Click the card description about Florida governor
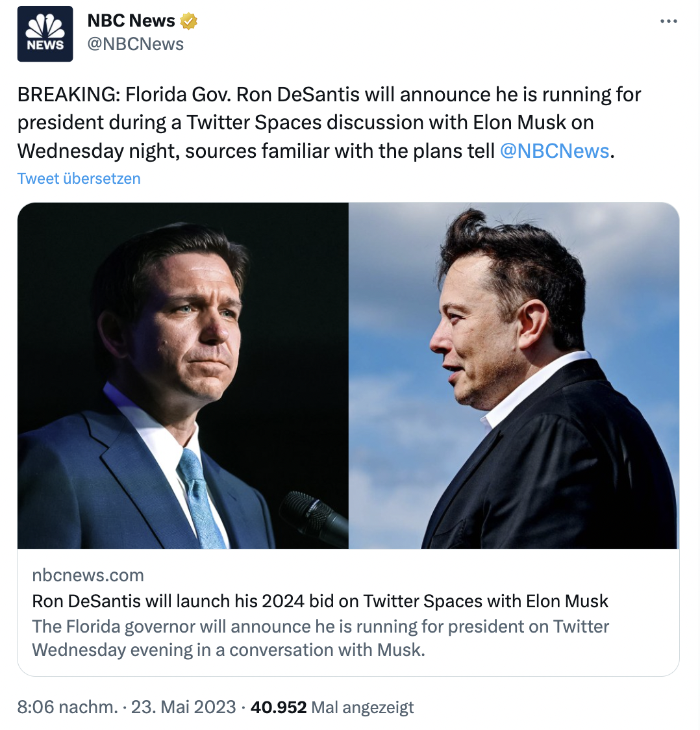 [x=320, y=627]
